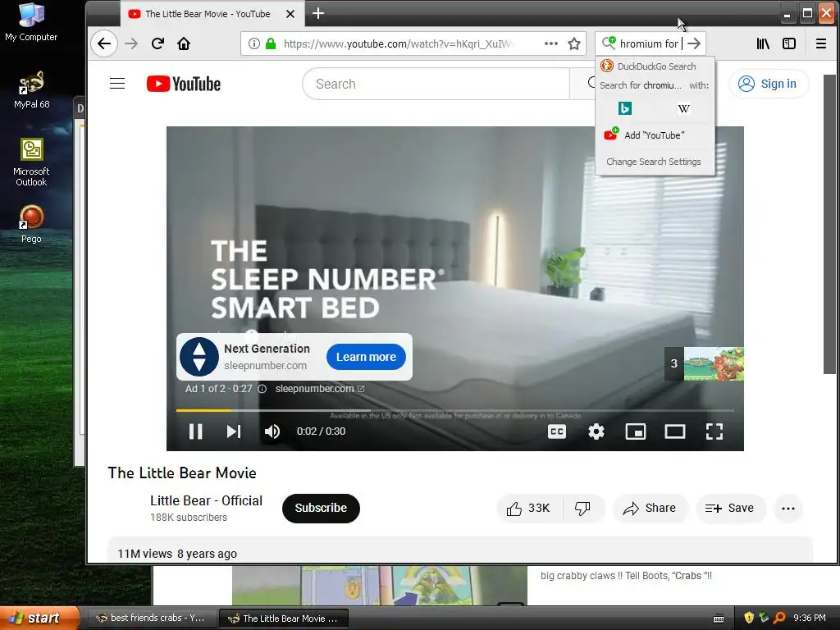
Task: Click in the browser search box text
Action: tap(649, 43)
